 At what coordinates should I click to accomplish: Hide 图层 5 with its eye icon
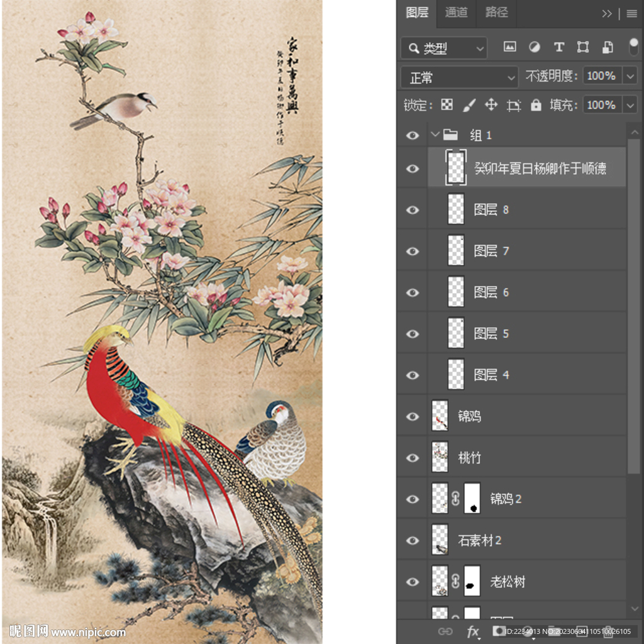coord(413,333)
